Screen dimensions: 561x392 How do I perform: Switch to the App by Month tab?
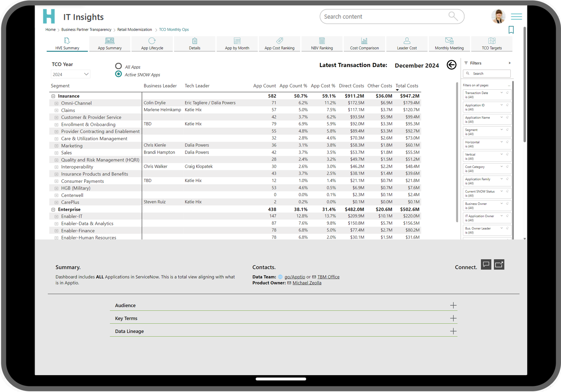tap(237, 44)
